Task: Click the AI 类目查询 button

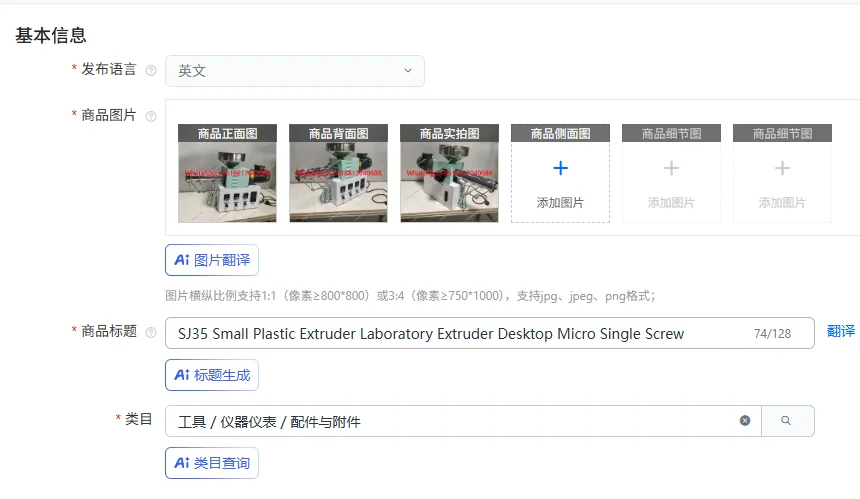Action: pyautogui.click(x=212, y=463)
